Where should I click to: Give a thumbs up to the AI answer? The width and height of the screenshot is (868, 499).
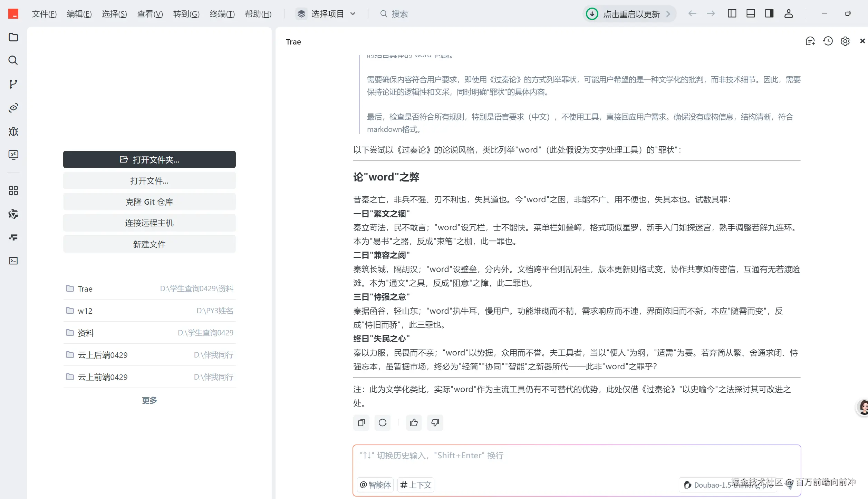414,422
